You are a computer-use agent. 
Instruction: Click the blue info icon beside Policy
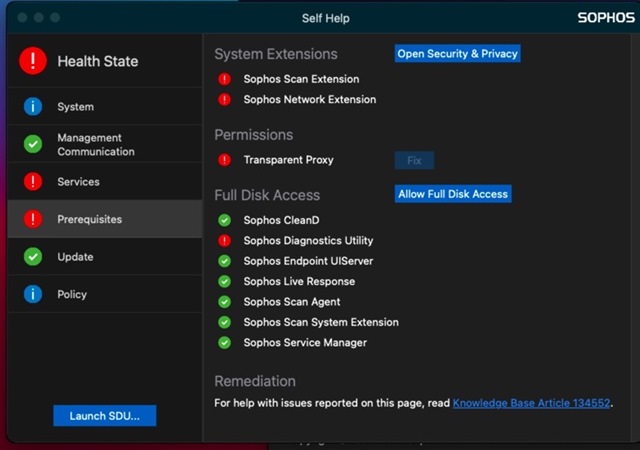tap(33, 294)
